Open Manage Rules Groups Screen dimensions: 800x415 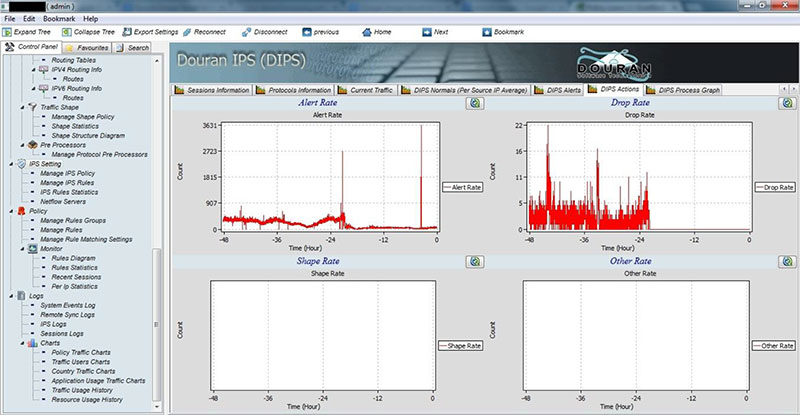tap(73, 221)
